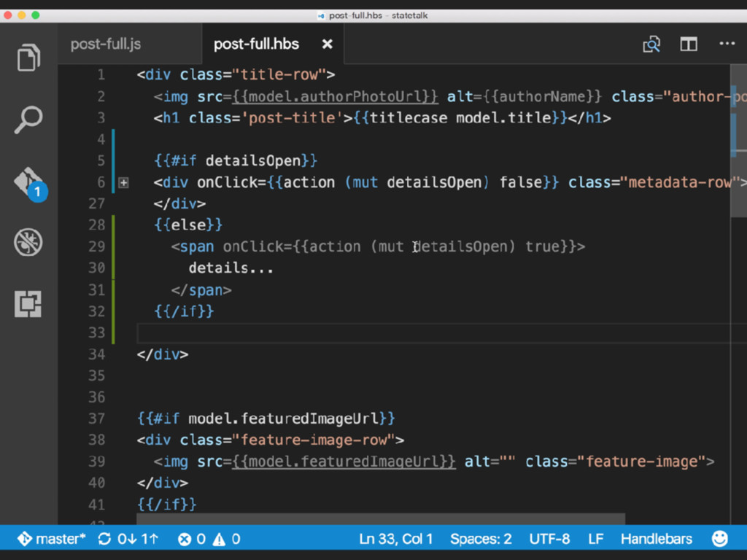Screen dimensions: 747x560
Task: Open Source Control view with badge
Action: coord(30,184)
